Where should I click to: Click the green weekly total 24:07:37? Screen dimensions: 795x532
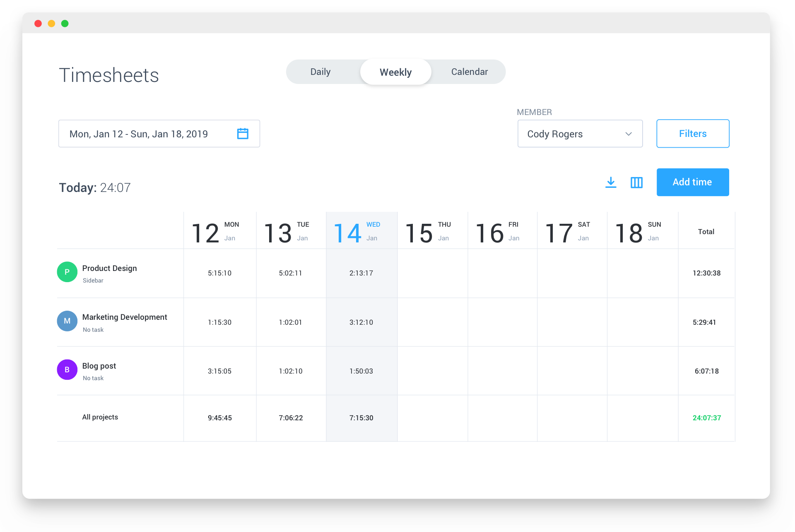click(706, 418)
